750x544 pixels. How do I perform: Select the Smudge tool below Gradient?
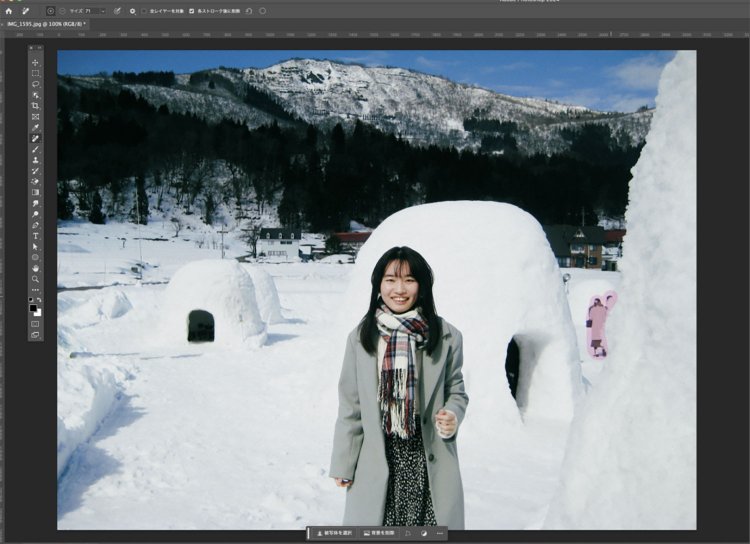35,203
